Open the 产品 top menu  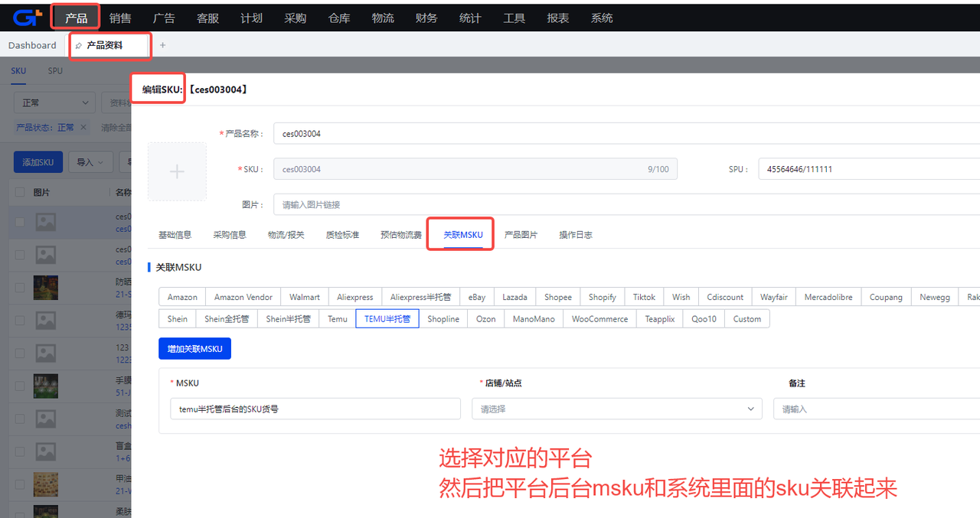pos(76,18)
